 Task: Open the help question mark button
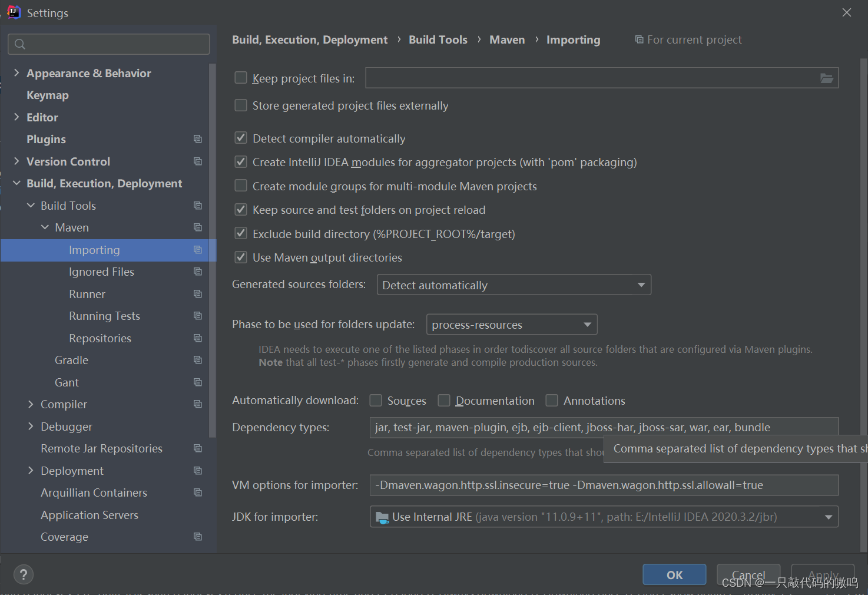pyautogui.click(x=24, y=574)
